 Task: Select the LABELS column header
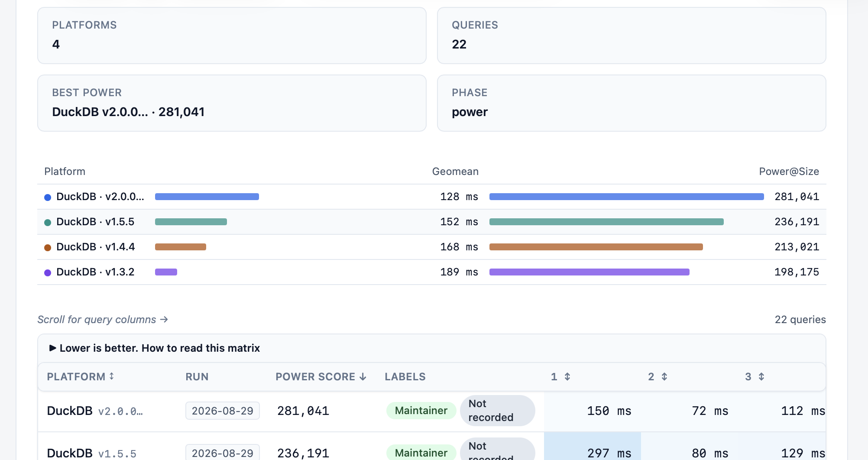coord(405,377)
